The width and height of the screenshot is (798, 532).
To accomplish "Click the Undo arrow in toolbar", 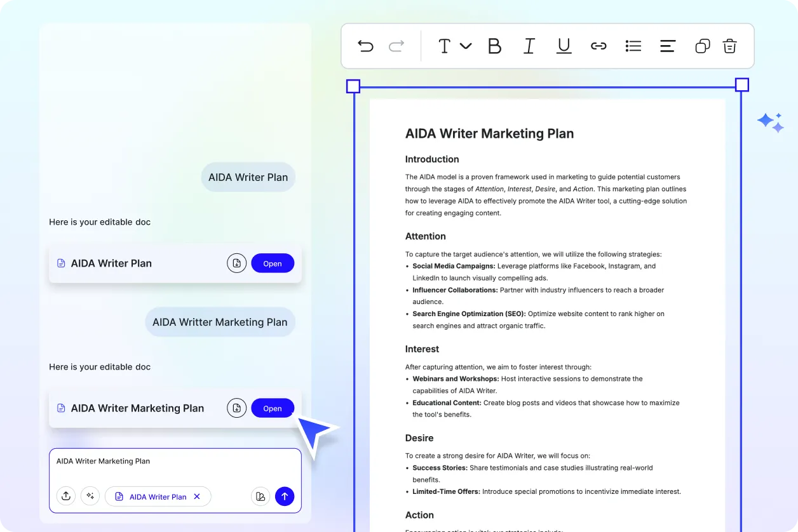I will click(x=365, y=46).
